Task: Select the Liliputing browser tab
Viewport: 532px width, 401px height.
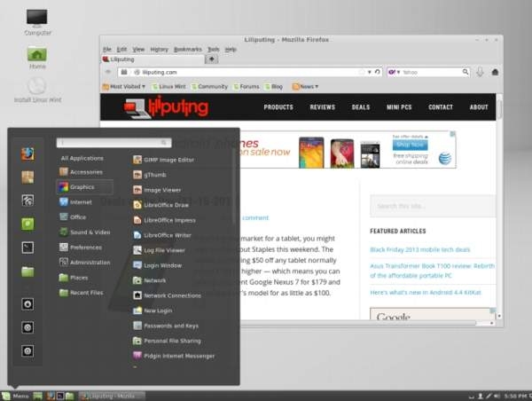Action: coord(153,59)
